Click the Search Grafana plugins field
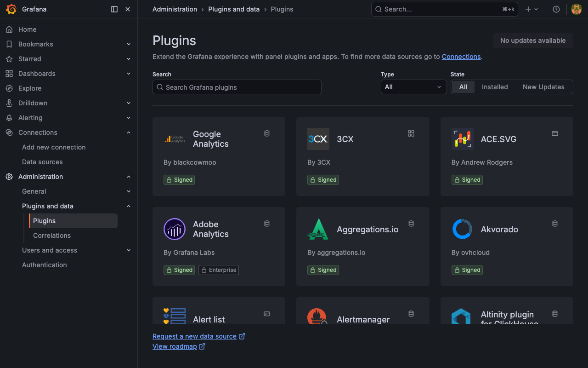 tap(237, 87)
